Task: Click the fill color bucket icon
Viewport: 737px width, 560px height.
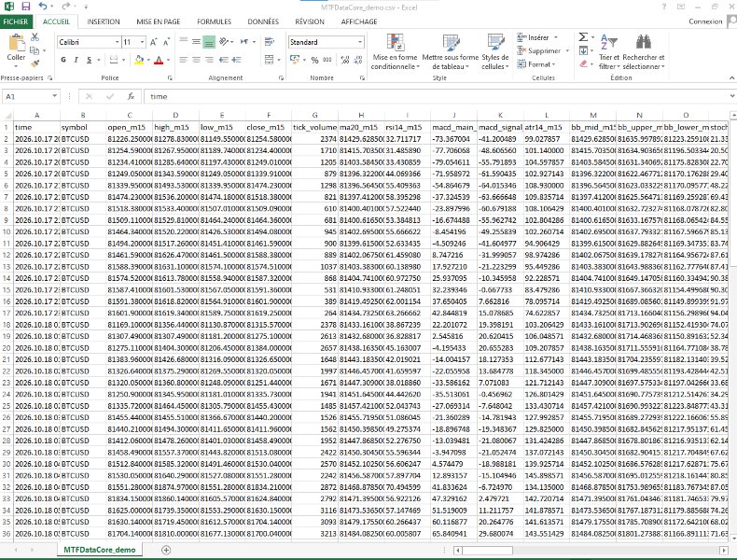Action: point(139,60)
